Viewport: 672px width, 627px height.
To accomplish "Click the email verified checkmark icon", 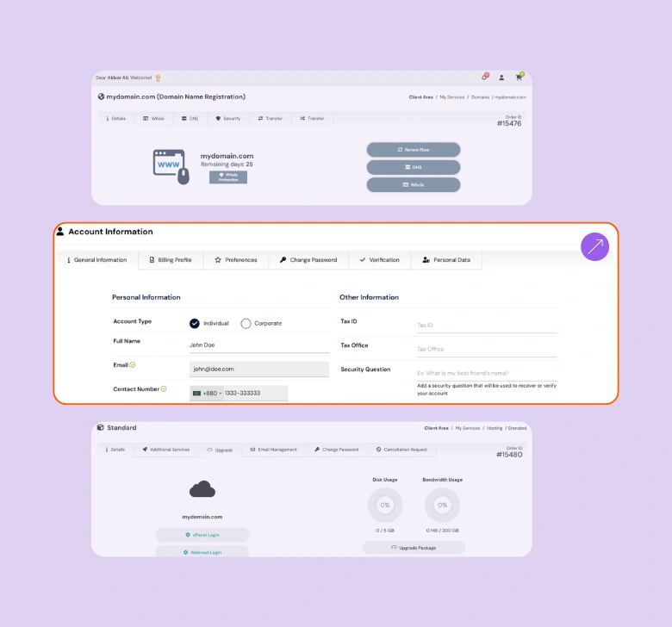I will pos(133,364).
